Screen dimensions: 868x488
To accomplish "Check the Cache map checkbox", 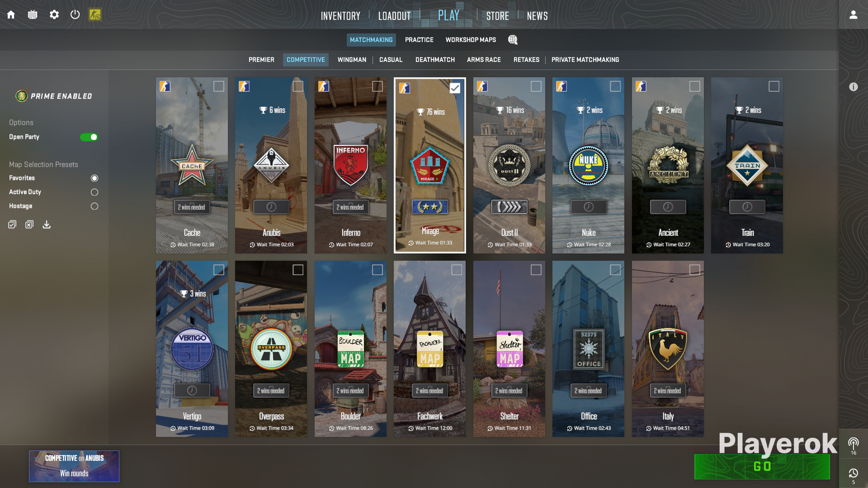I will tap(219, 86).
